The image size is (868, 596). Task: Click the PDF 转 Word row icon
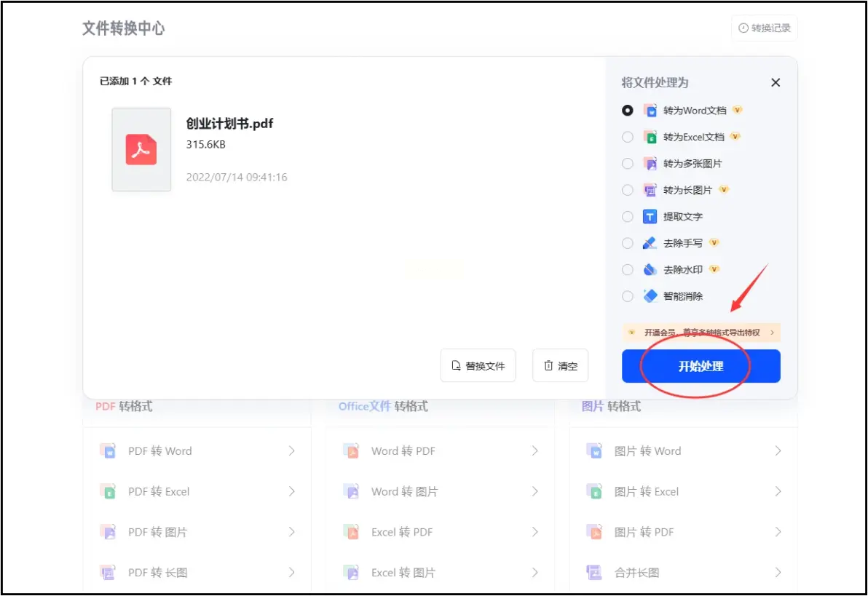click(108, 451)
